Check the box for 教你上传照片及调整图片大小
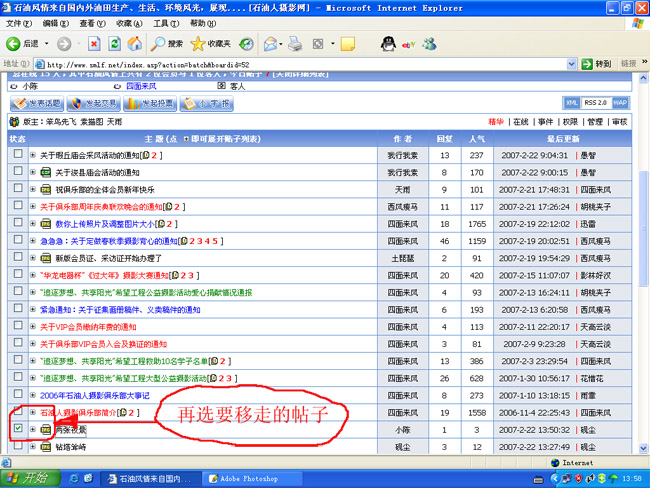650x488 pixels. click(18, 223)
